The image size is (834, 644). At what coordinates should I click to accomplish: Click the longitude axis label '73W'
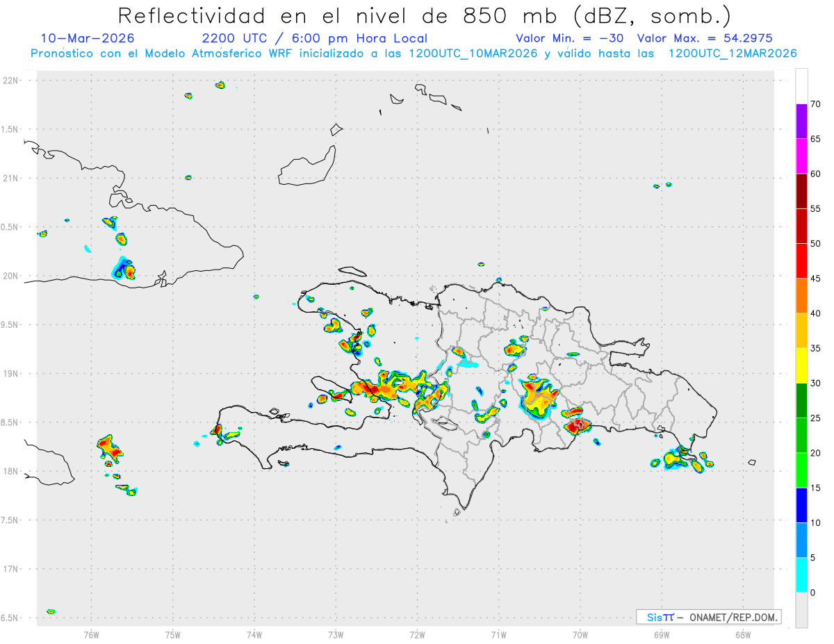point(336,634)
